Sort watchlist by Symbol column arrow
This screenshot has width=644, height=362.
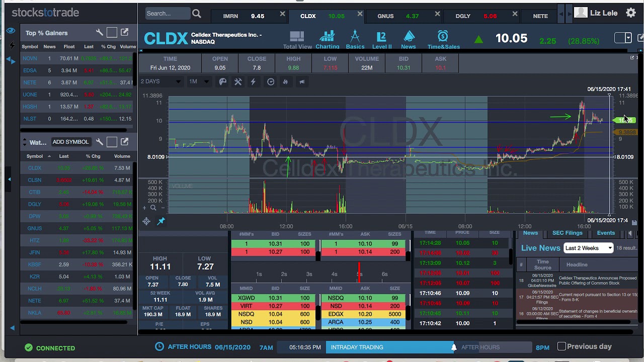pos(49,156)
